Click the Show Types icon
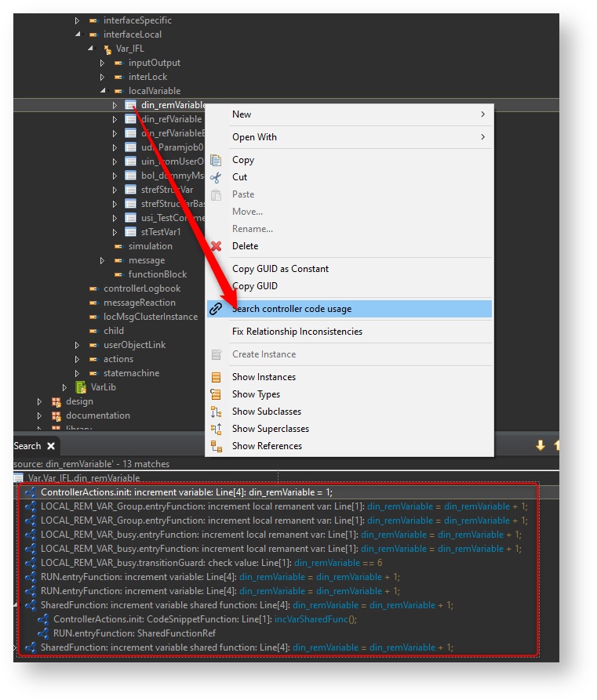The image size is (597, 700). (216, 394)
